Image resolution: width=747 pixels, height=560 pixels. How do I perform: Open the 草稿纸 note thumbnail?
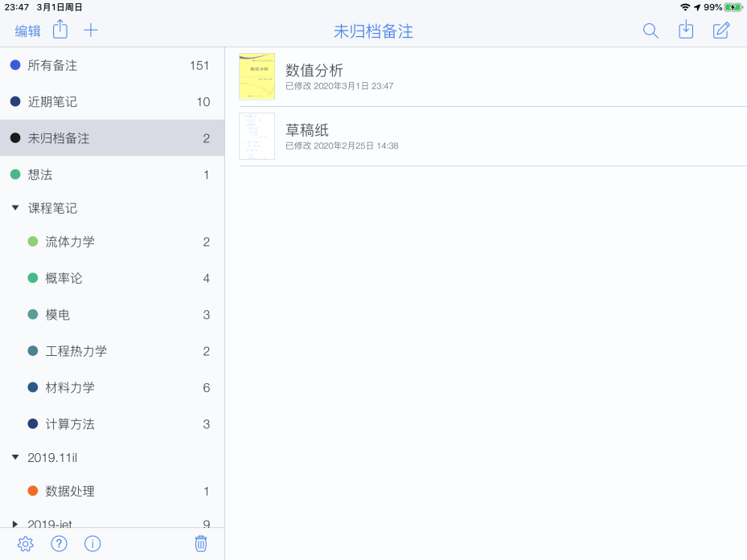point(257,136)
